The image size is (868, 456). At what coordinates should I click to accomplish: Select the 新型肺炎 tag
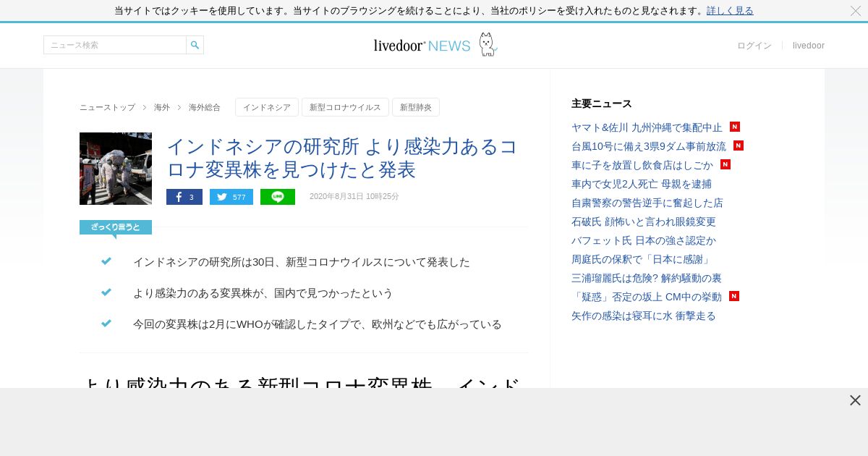coord(416,107)
